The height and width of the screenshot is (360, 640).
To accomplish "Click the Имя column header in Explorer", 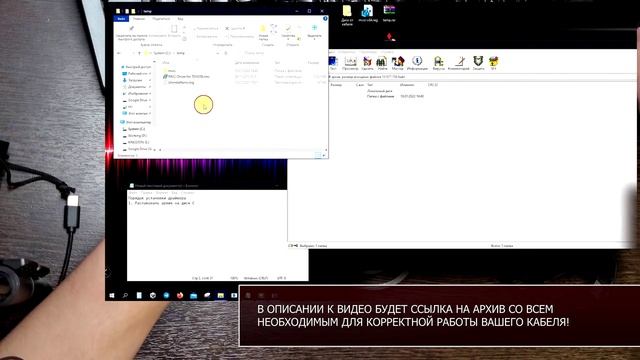I will tap(166, 63).
